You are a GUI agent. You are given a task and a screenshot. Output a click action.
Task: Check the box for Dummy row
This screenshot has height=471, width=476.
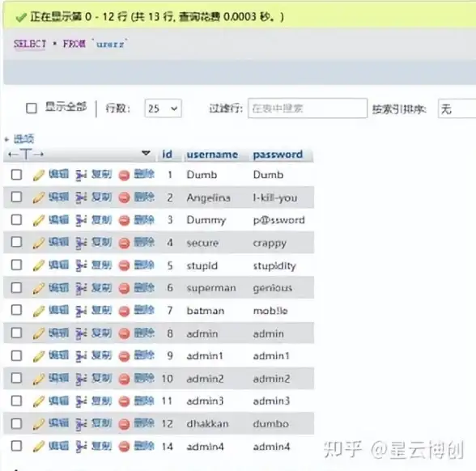pos(16,220)
